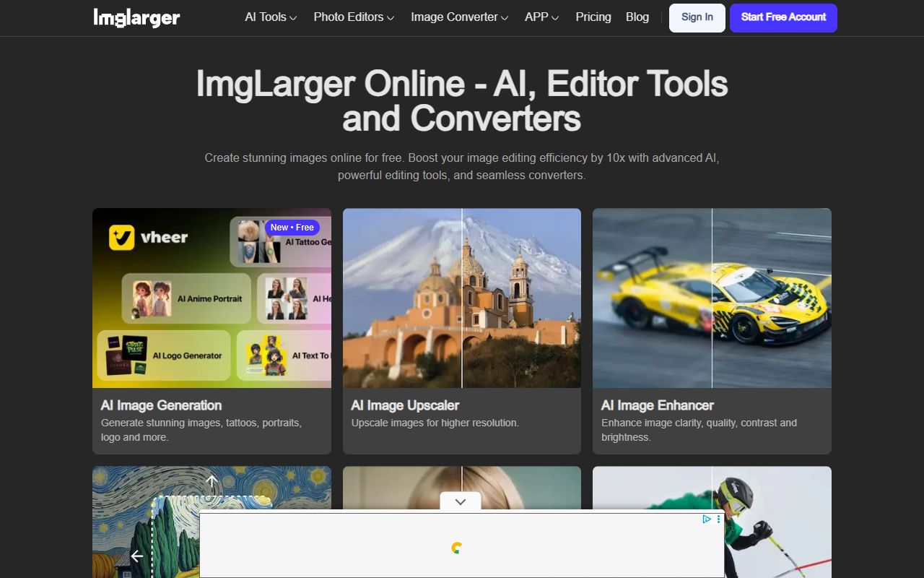
Task: Click the upward arrow on the Starry Night card
Action: pyautogui.click(x=212, y=481)
